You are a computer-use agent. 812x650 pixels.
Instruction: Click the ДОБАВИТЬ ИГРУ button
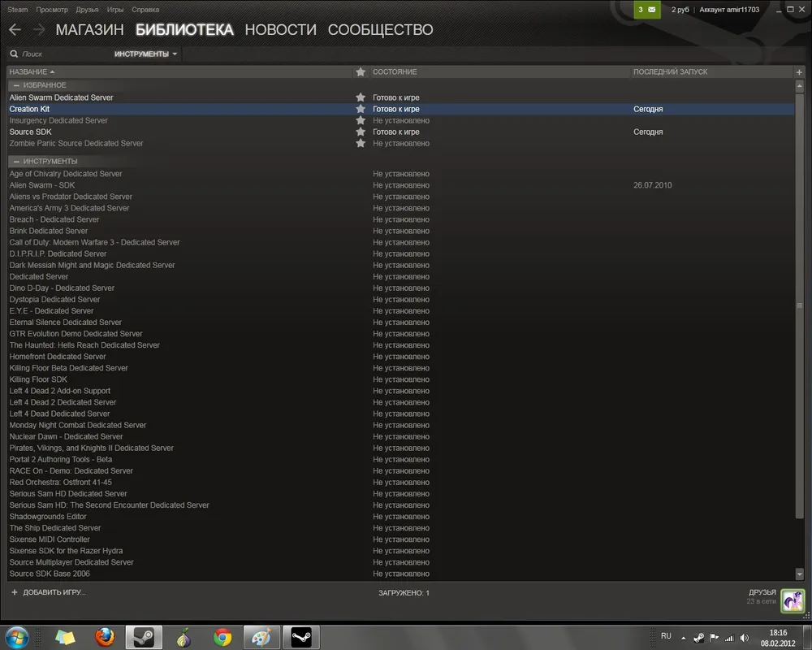click(x=49, y=592)
